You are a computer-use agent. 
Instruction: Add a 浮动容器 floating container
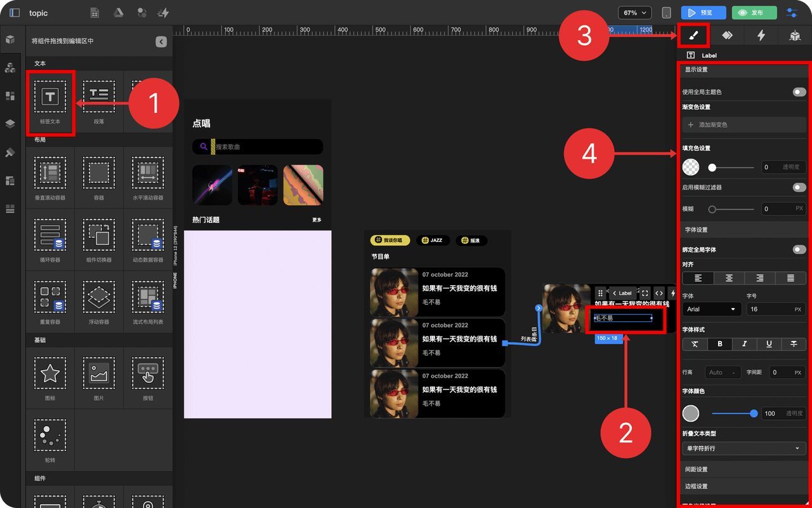pos(99,303)
